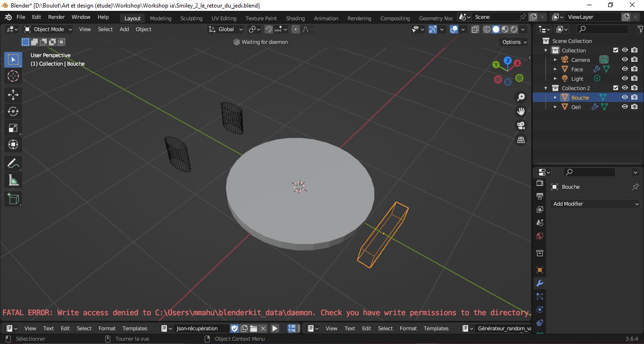Image resolution: width=644 pixels, height=344 pixels.
Task: Activate the Annotate tool
Action: (13, 164)
